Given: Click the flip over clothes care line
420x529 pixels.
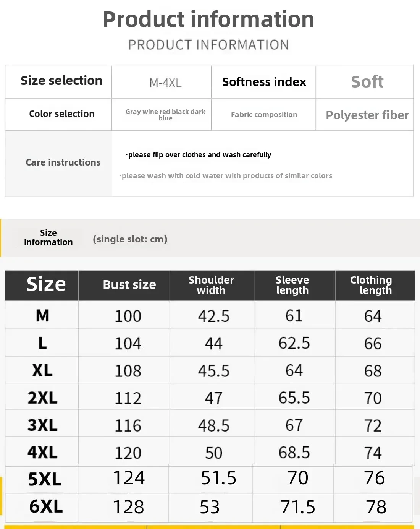Looking at the screenshot, I should tap(199, 155).
